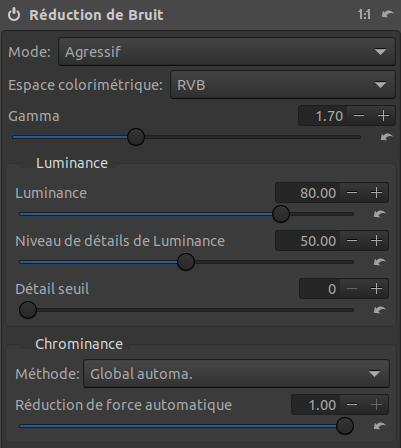Toggle the Réduction de Bruit power icon
Image resolution: width=401 pixels, height=448 pixels.
coord(14,15)
